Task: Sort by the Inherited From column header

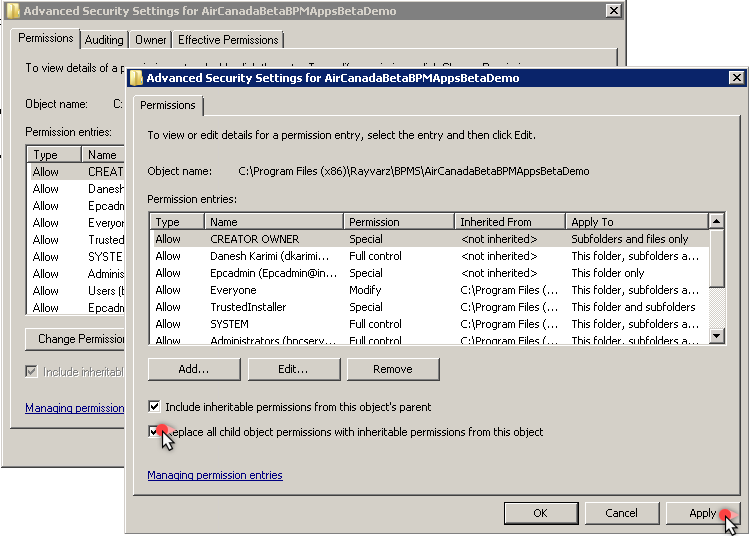Action: tap(510, 222)
